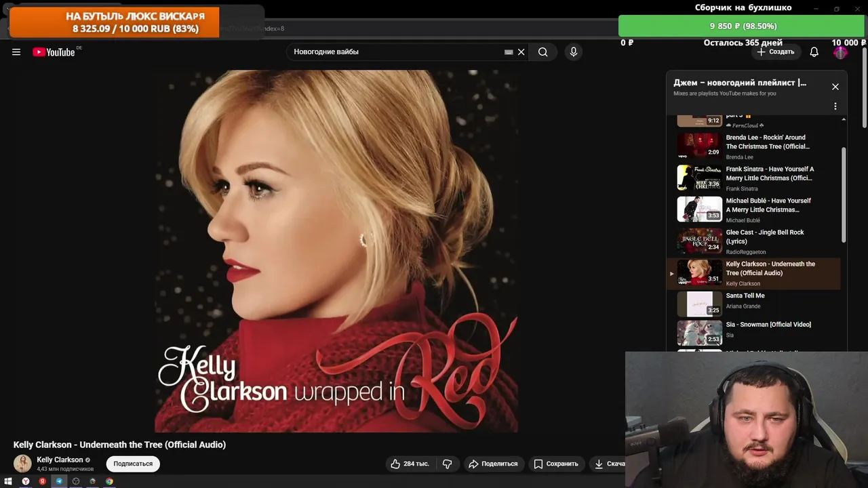Open the Windows Start menu
This screenshot has width=868, height=488.
[x=8, y=481]
